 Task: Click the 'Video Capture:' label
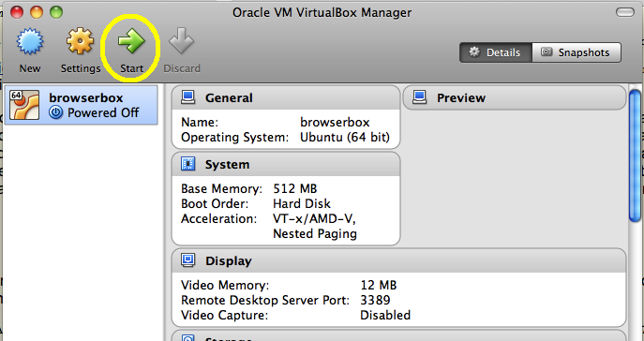tap(224, 315)
